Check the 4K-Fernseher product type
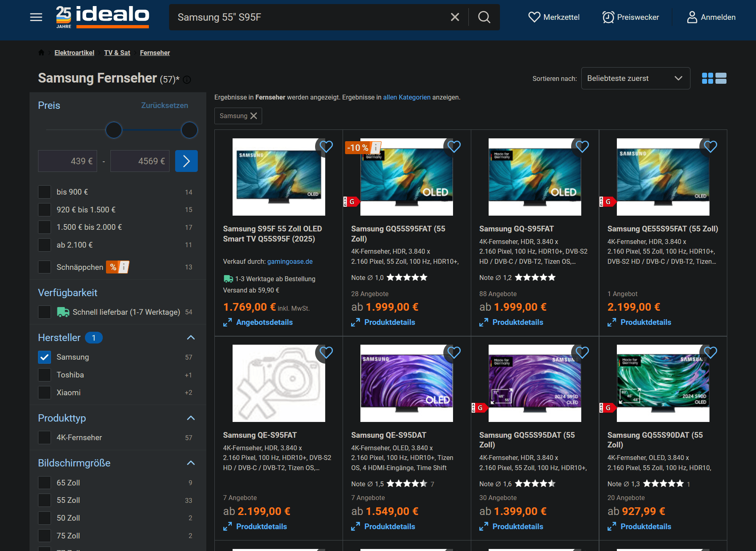 click(44, 437)
